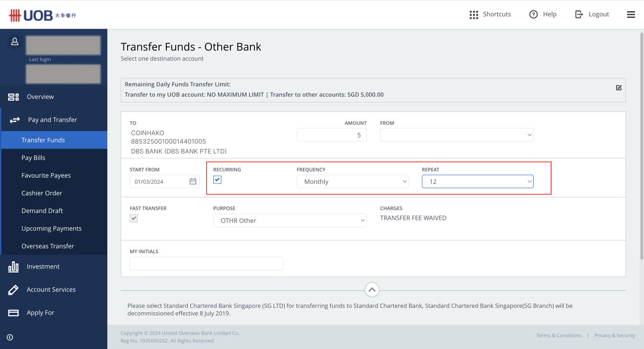Click TRANSFER FEE WAIVED text
This screenshot has height=349, width=644.
point(413,218)
